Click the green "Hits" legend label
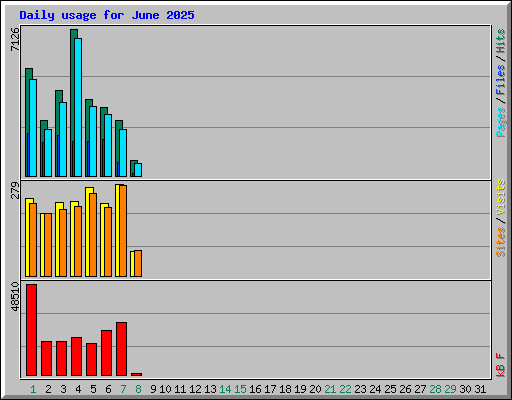Screen dimensions: 512x400 pos(500,41)
